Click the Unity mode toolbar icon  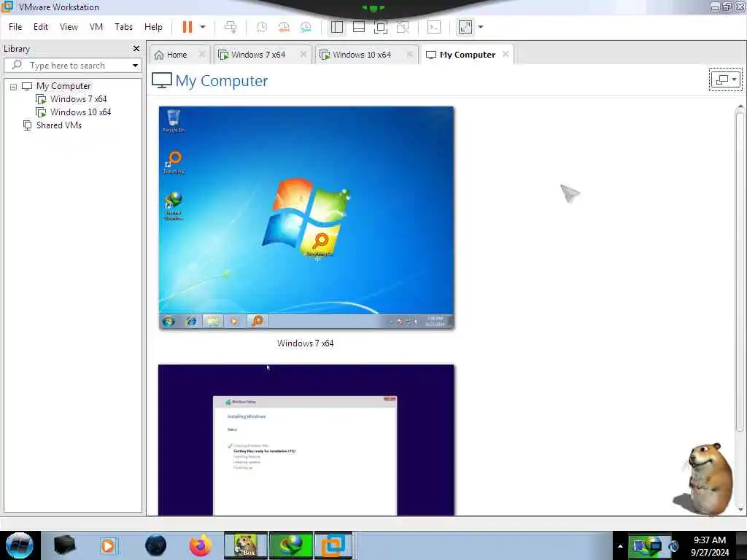[x=403, y=27]
